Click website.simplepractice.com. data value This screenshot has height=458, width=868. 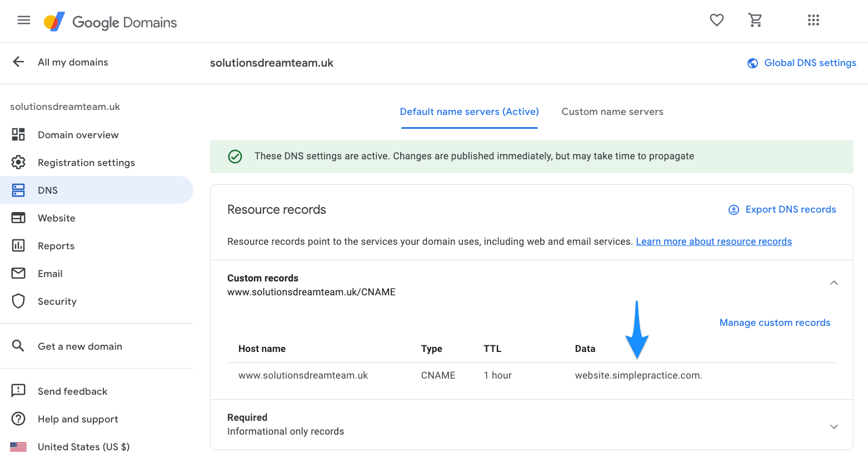pos(638,375)
